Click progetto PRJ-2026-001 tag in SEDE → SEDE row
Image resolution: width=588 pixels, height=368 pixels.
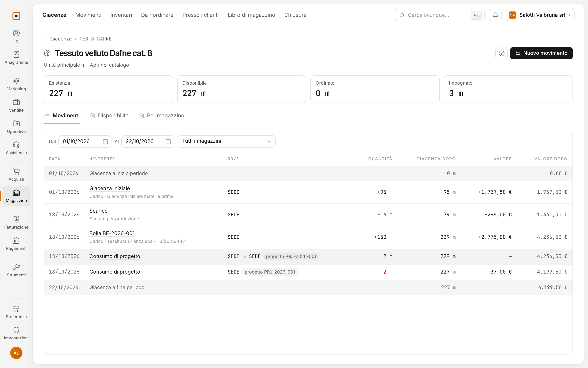[x=291, y=257]
